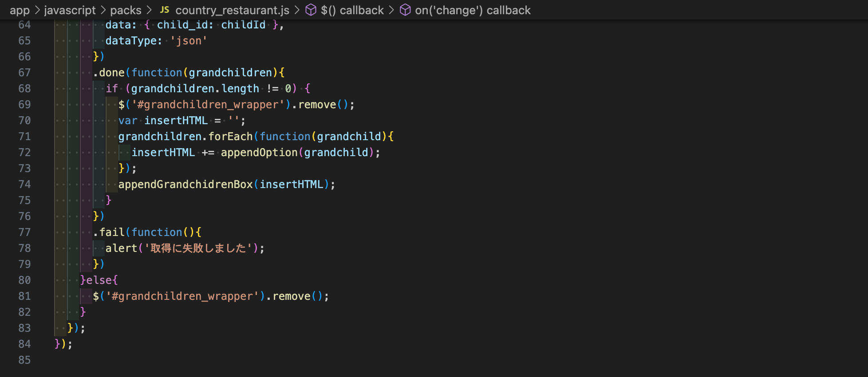The width and height of the screenshot is (868, 377).
Task: Expand chevron after country_restaurant.js breadcrumb
Action: pyautogui.click(x=297, y=10)
